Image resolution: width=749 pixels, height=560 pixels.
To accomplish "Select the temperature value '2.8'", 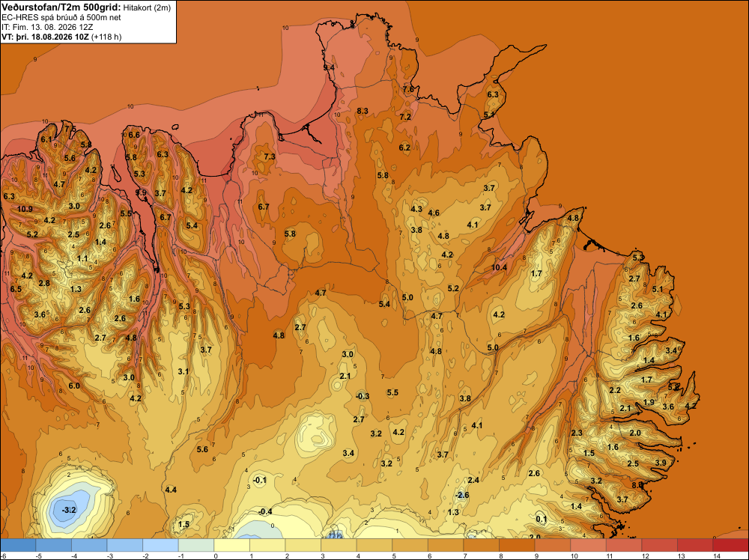I will (x=44, y=284).
